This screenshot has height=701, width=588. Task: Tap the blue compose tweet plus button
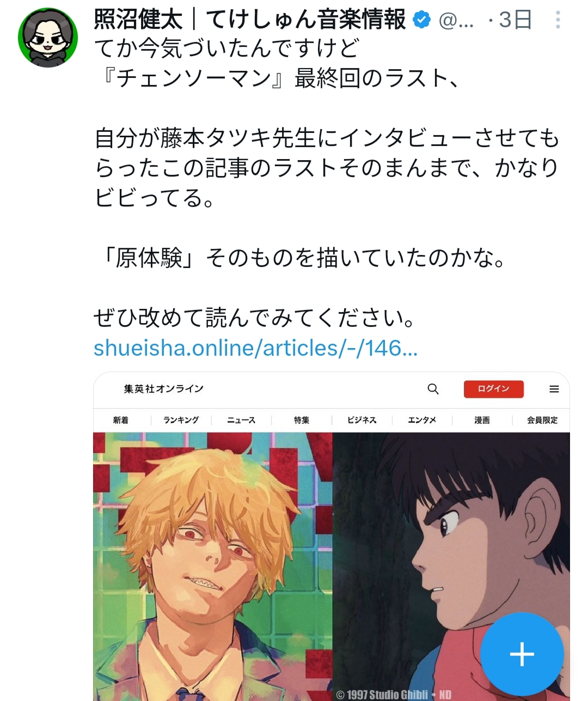point(522,654)
